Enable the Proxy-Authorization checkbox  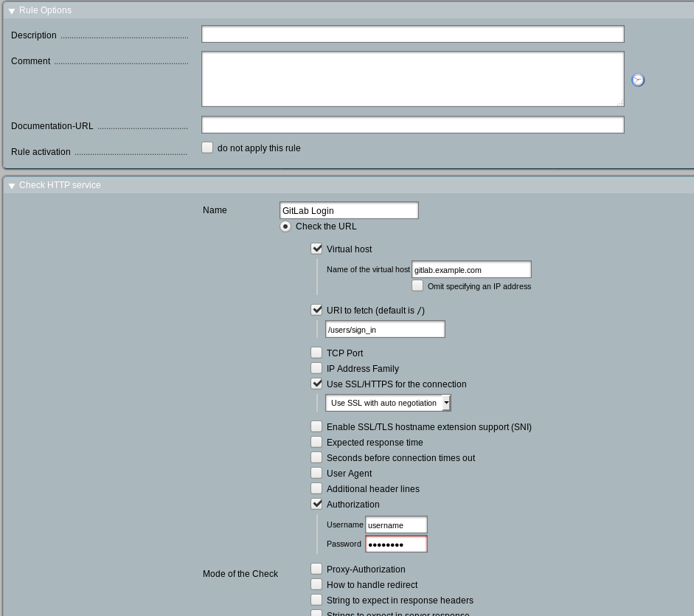[316, 569]
